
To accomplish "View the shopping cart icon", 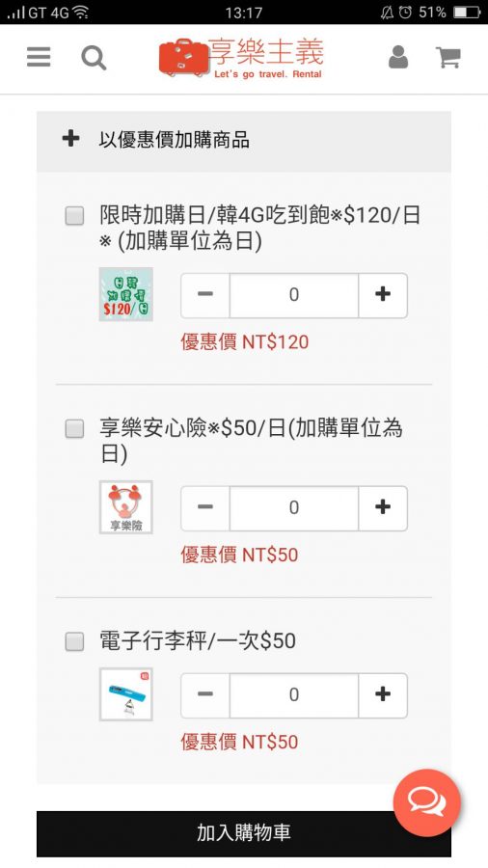I will click(448, 57).
